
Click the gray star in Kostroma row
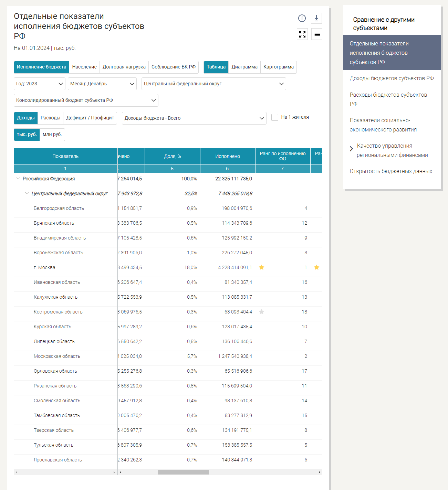[x=262, y=312]
